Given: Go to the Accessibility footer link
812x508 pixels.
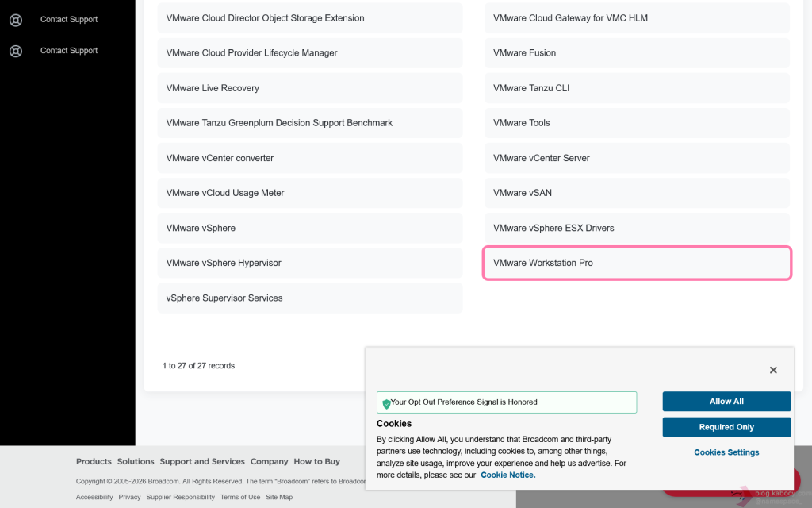Looking at the screenshot, I should click(x=94, y=497).
